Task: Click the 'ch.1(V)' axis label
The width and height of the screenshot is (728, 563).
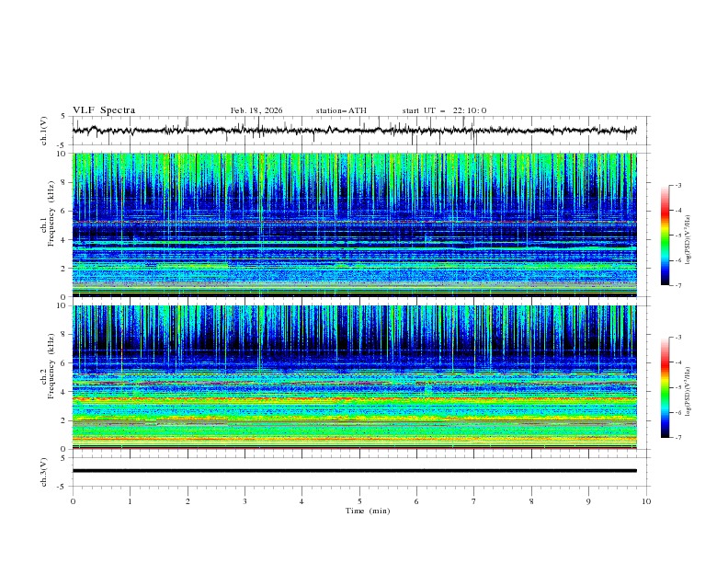Action: click(44, 131)
